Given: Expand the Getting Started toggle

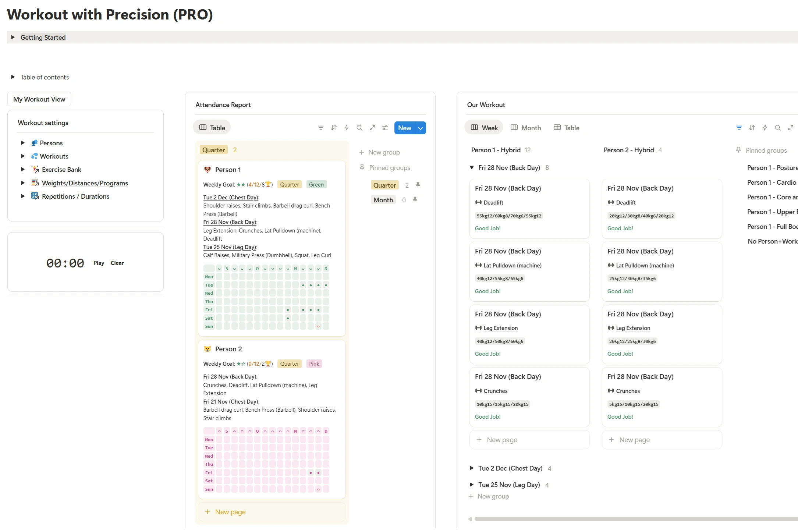Looking at the screenshot, I should tap(13, 37).
